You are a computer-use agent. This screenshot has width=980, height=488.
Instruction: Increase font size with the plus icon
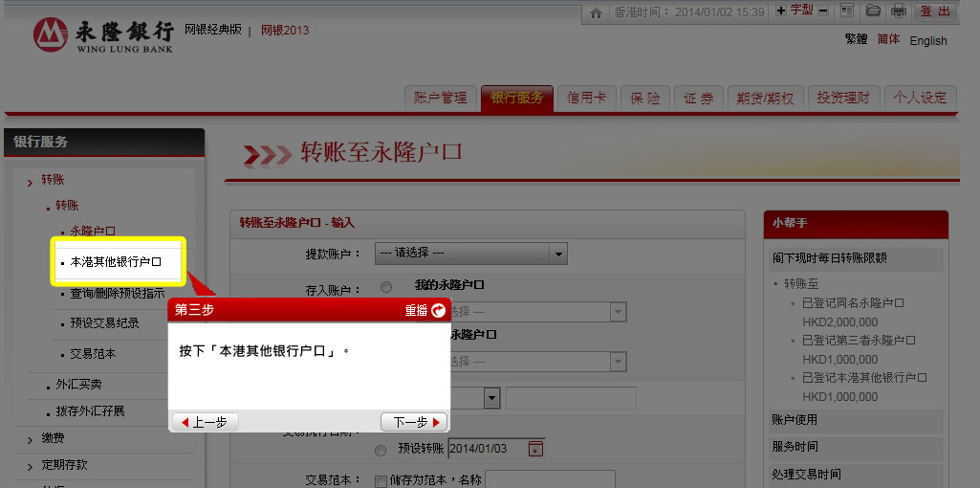[781, 11]
